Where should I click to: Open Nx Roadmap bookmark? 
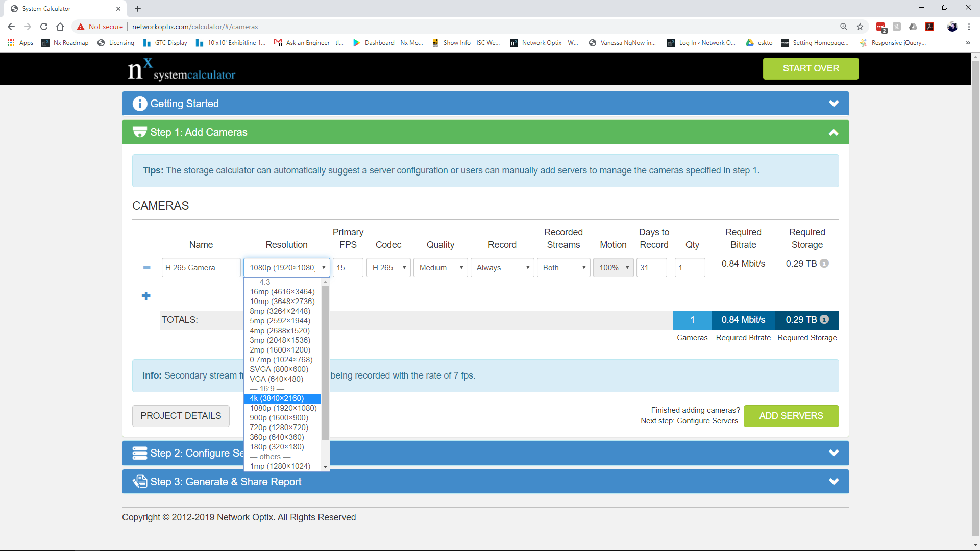click(x=65, y=43)
